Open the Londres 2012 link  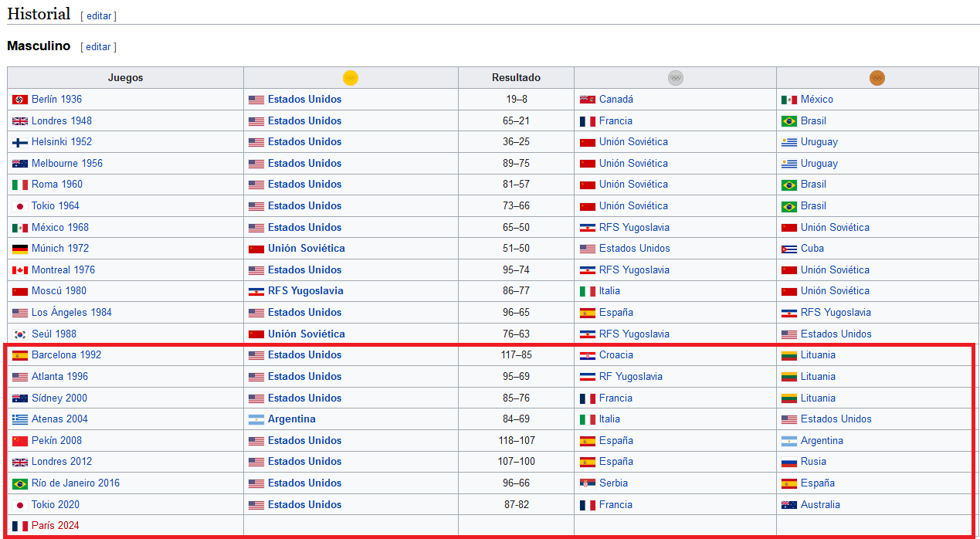62,462
